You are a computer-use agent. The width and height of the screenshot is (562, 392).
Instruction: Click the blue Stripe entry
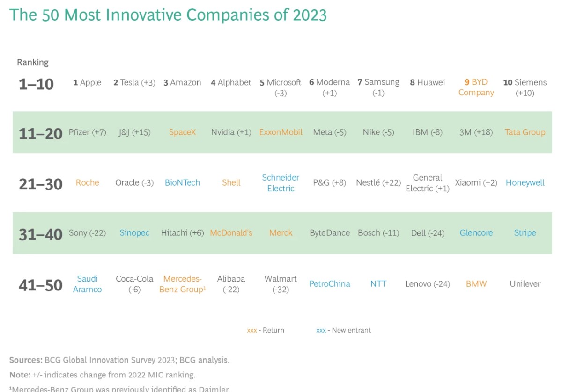(525, 233)
